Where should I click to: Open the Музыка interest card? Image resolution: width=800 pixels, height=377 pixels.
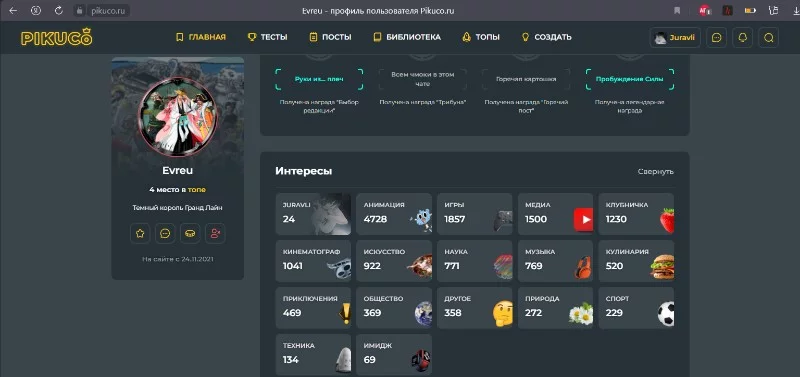pyautogui.click(x=556, y=261)
